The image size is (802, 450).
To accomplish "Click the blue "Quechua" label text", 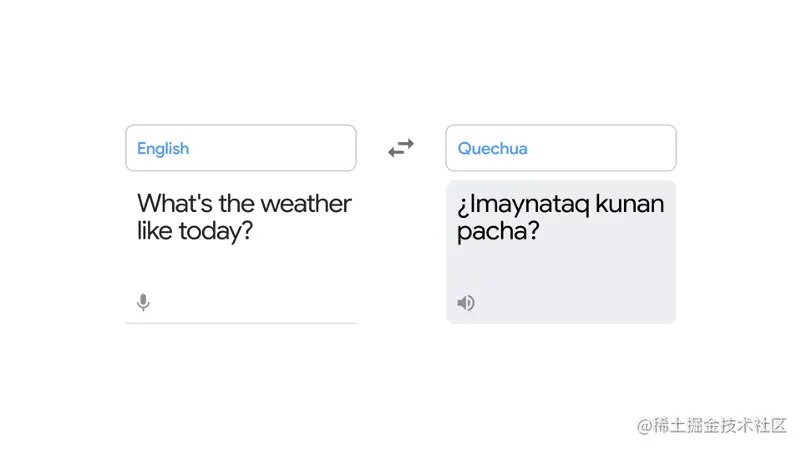I will tap(492, 148).
